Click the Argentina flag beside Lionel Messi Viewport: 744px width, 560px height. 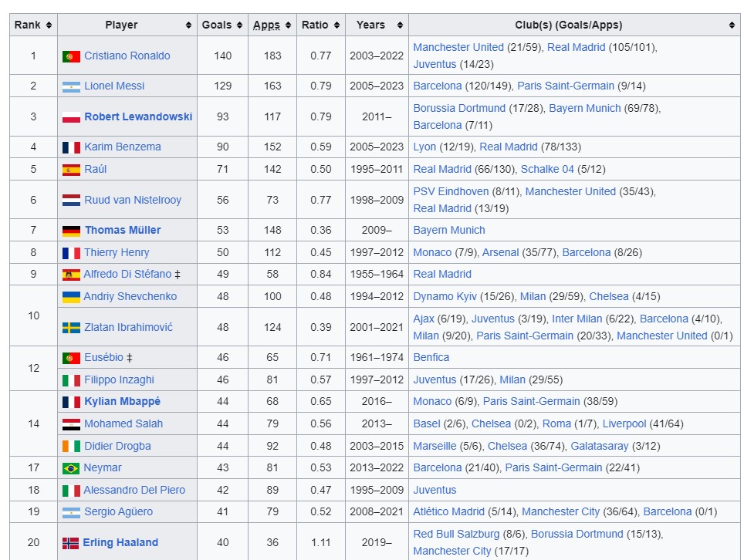click(x=71, y=86)
